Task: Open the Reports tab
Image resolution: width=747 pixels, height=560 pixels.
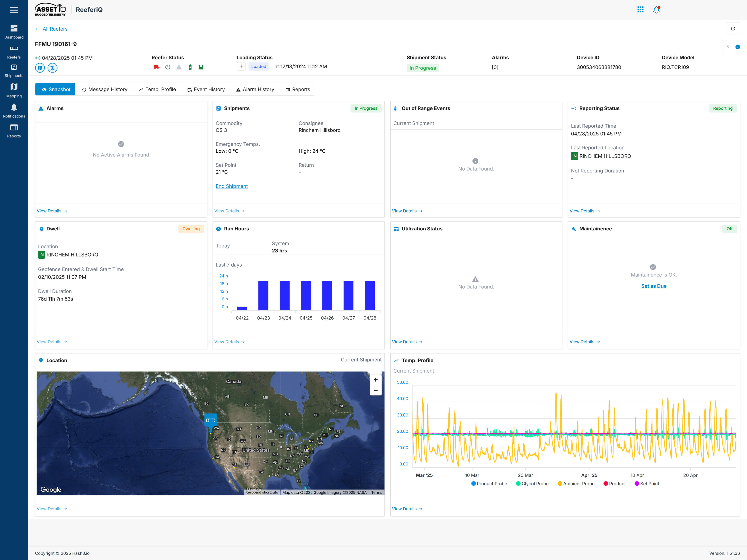Action: [297, 90]
